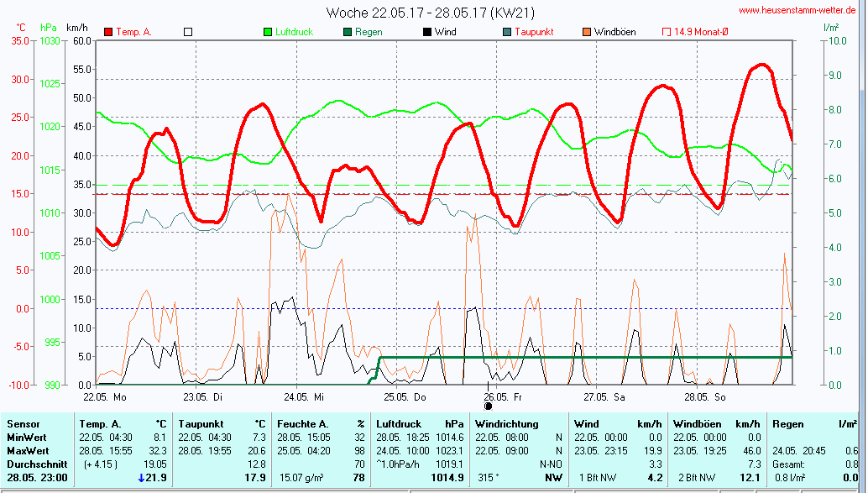This screenshot has height=493, width=868.
Task: Click the MaxWert row label
Action: (x=25, y=451)
